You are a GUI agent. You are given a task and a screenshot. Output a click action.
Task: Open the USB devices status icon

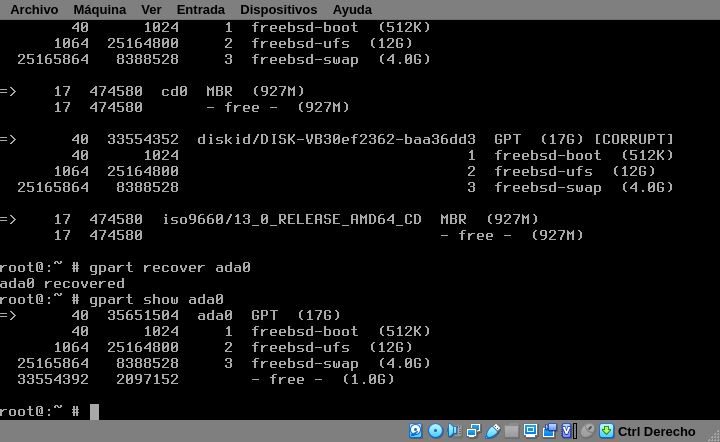coord(492,431)
